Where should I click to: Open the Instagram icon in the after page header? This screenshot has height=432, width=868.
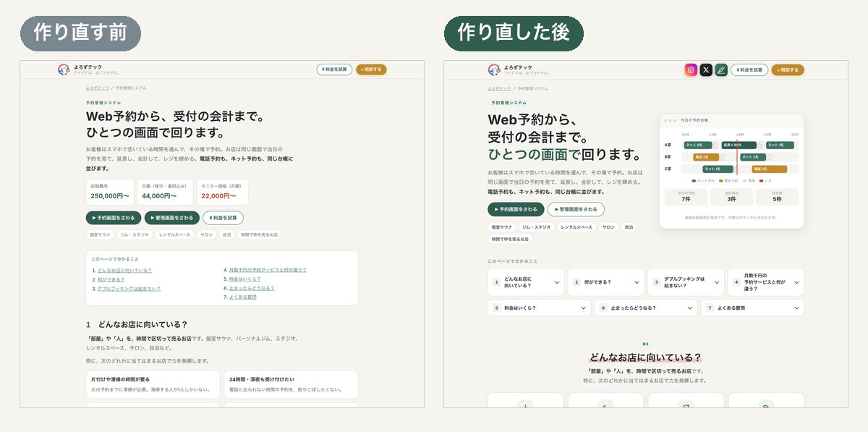click(x=692, y=70)
